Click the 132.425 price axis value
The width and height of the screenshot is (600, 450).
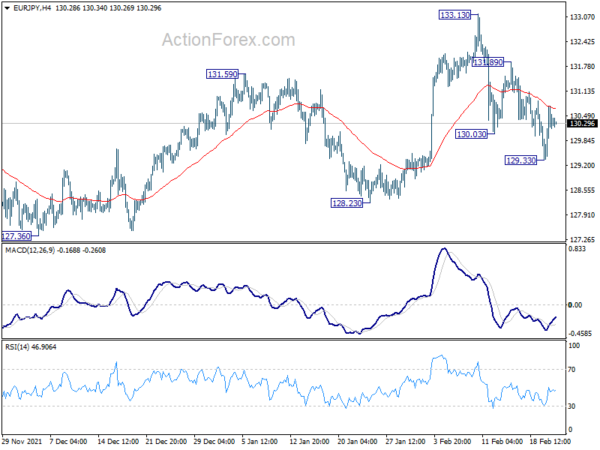[582, 42]
